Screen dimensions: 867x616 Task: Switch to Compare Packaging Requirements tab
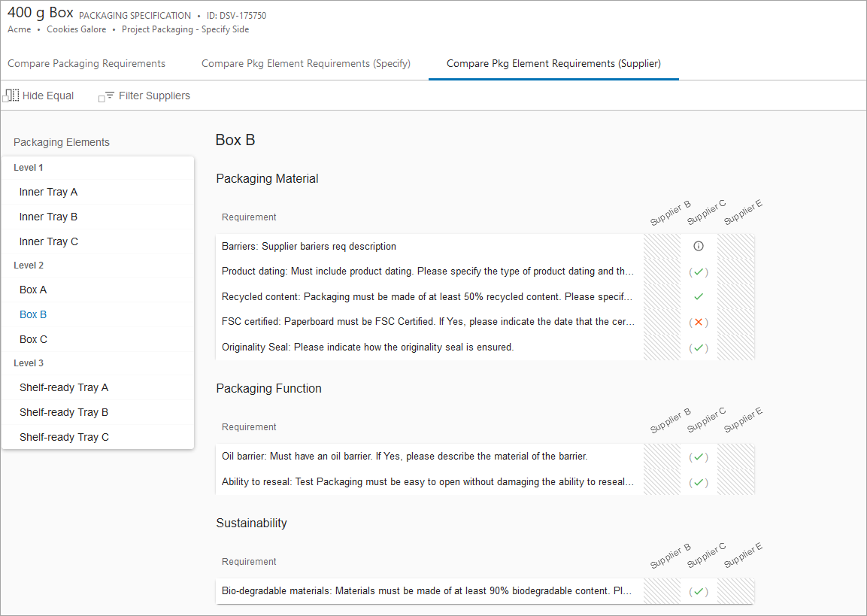[x=86, y=64]
